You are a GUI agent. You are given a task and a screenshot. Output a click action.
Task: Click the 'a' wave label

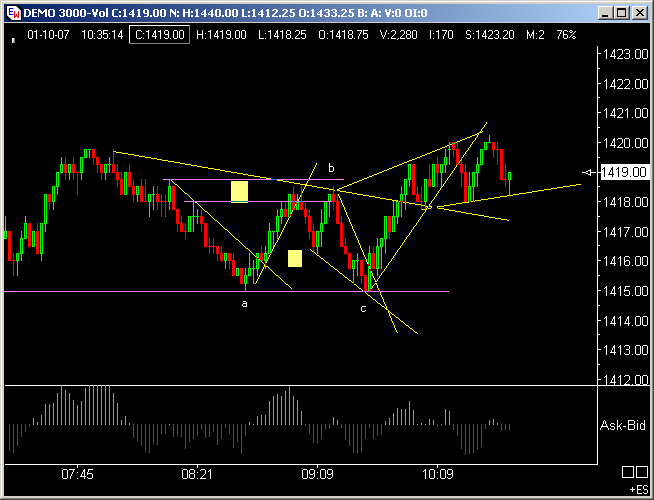point(244,304)
